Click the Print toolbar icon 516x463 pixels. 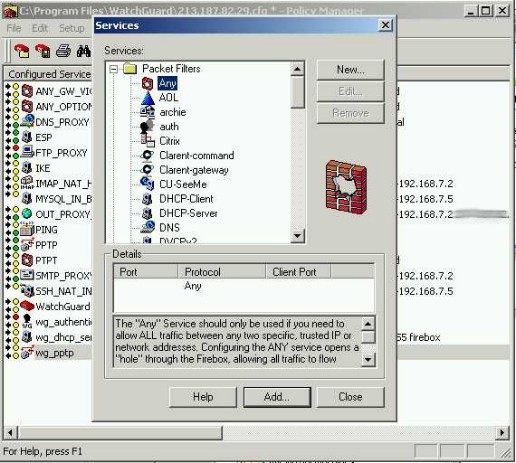[63, 51]
